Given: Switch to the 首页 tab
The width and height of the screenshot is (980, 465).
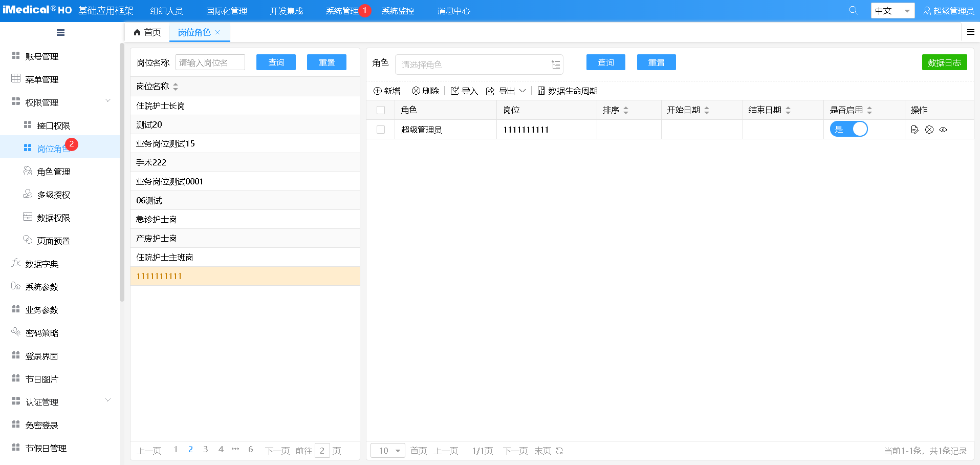Looking at the screenshot, I should coord(147,32).
